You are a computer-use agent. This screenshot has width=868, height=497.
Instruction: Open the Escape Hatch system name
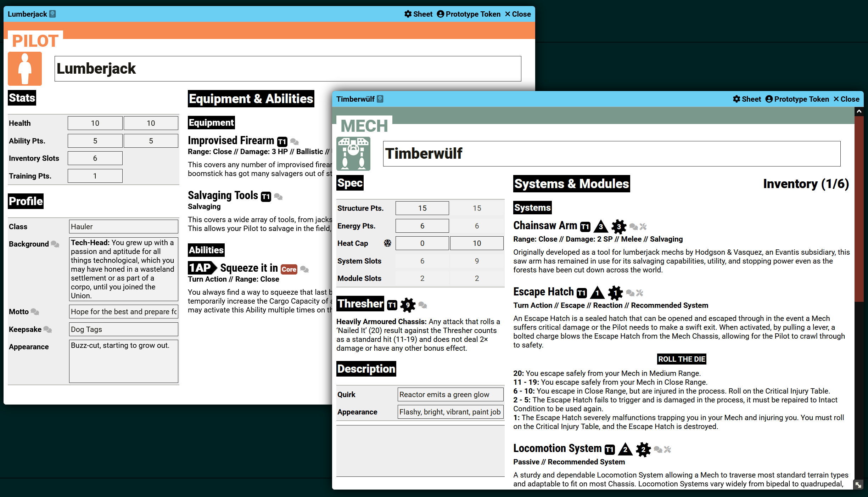(543, 292)
